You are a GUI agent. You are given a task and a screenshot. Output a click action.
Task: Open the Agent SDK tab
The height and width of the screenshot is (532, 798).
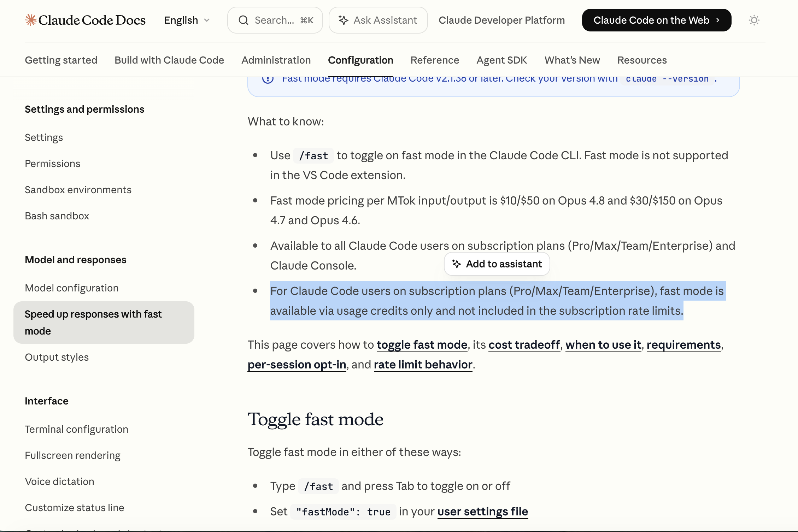click(502, 60)
